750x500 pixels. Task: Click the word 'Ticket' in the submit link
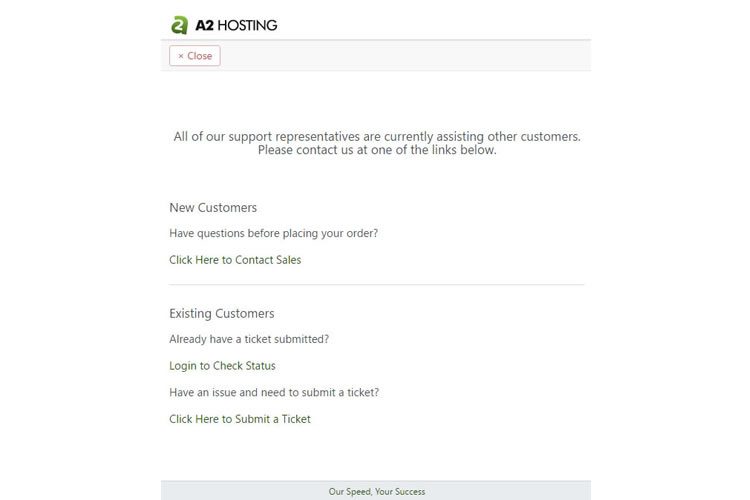(x=296, y=419)
